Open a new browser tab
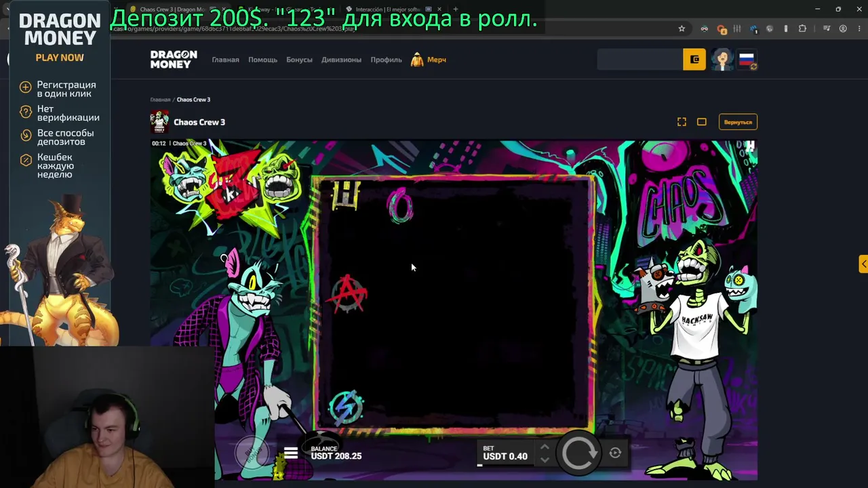This screenshot has height=488, width=868. coord(456,9)
